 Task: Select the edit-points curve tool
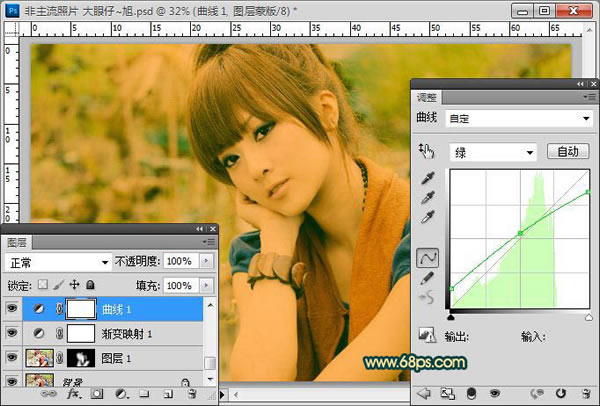(427, 258)
